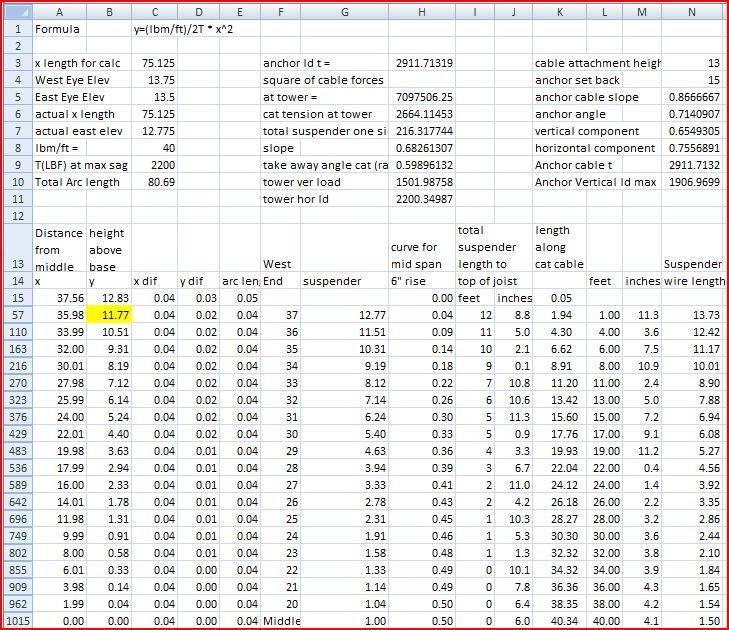Select wire length value 1.50

tap(692, 621)
